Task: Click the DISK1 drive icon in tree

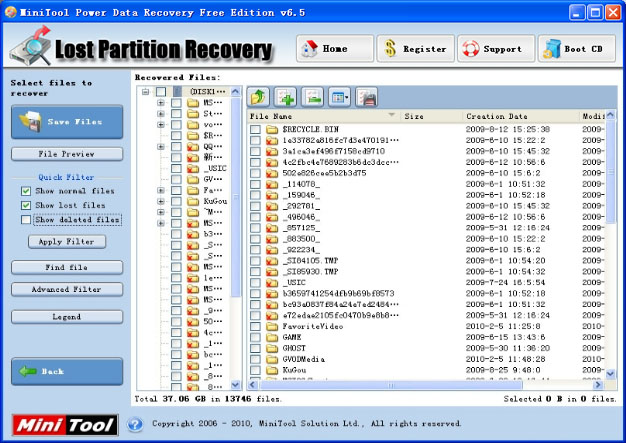Action: tap(177, 92)
